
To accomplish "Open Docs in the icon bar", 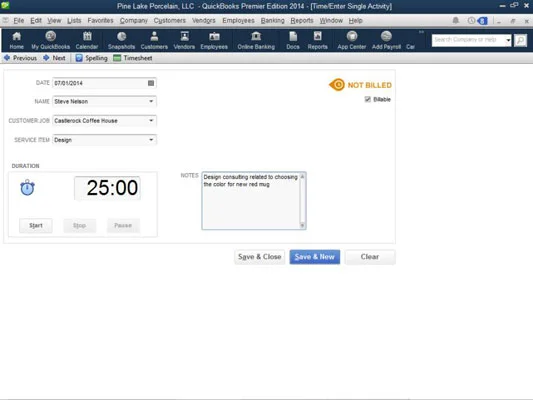I will coord(293,40).
